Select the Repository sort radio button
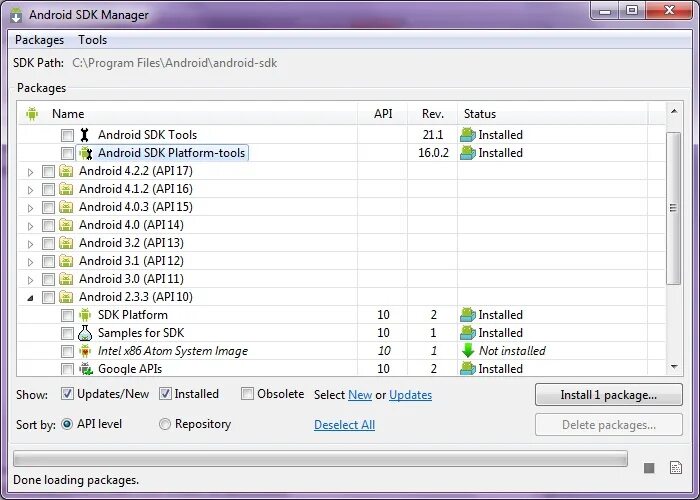Screen dimensions: 700x500 click(165, 424)
